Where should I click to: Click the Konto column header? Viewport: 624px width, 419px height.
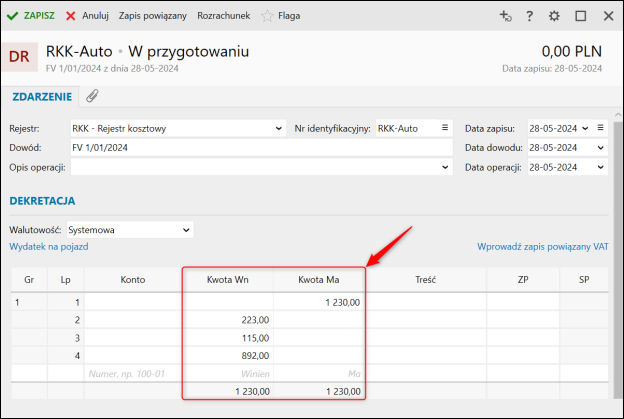click(133, 280)
